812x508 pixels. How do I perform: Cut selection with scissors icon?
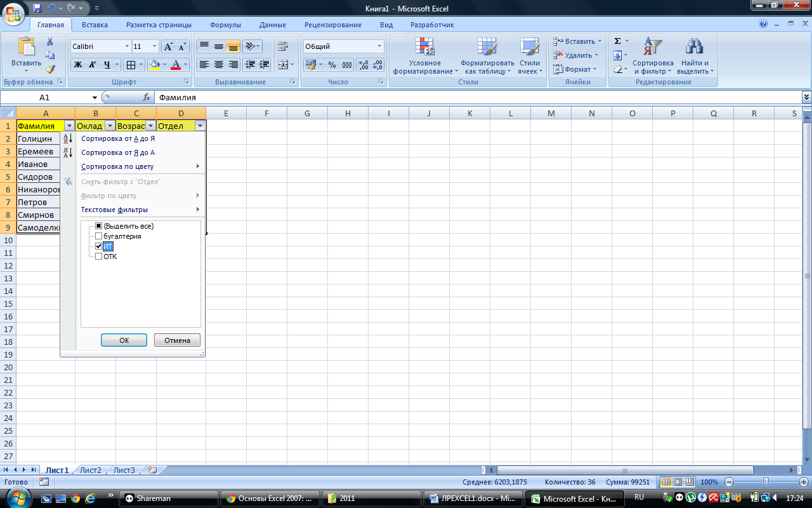(x=50, y=41)
